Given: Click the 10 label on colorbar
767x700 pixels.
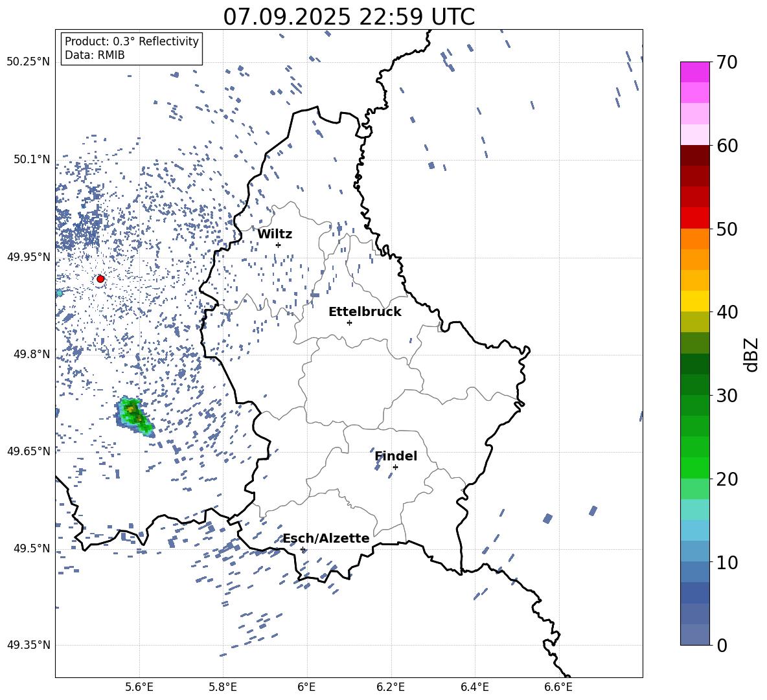Looking at the screenshot, I should (x=727, y=562).
